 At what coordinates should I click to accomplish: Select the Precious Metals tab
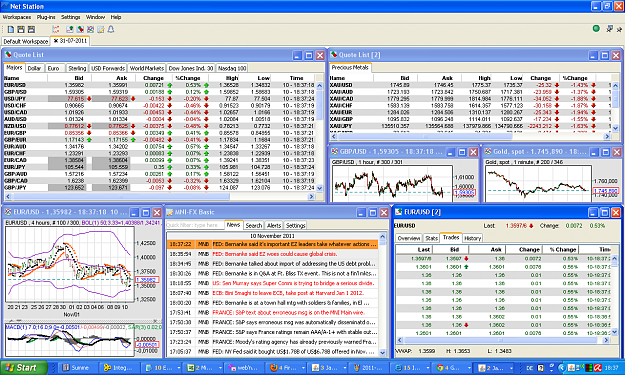(350, 67)
